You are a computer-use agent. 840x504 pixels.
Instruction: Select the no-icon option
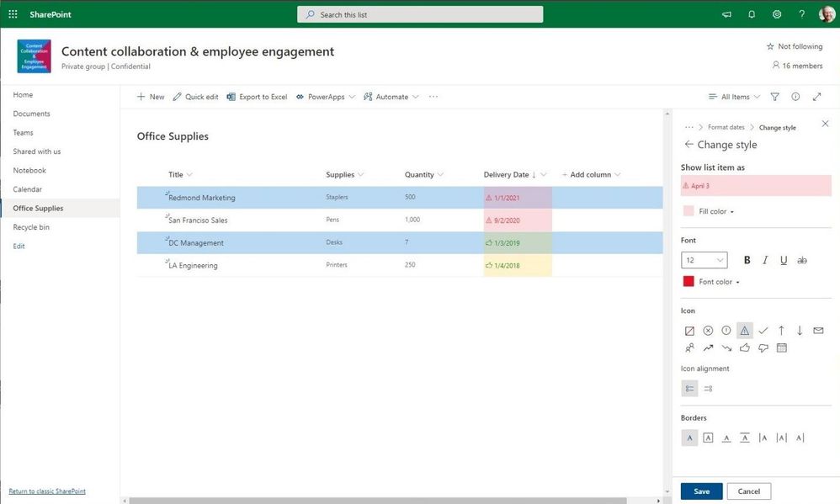tap(689, 331)
